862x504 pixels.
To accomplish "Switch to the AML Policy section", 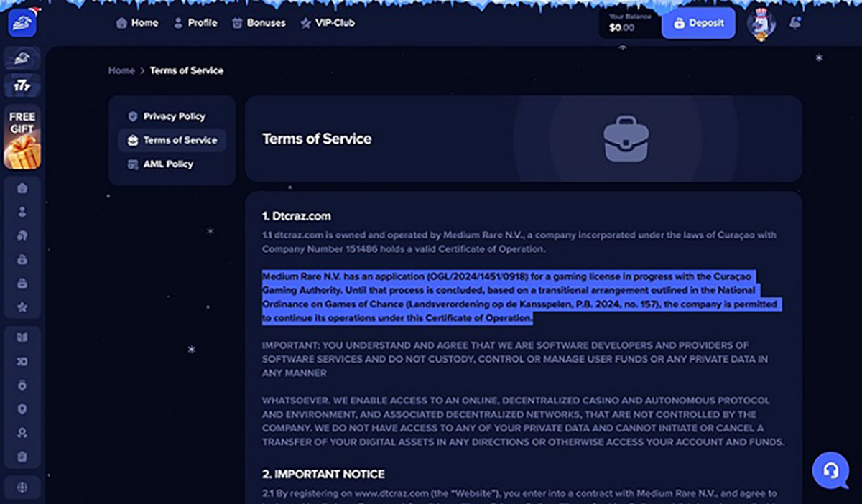I will [x=167, y=164].
